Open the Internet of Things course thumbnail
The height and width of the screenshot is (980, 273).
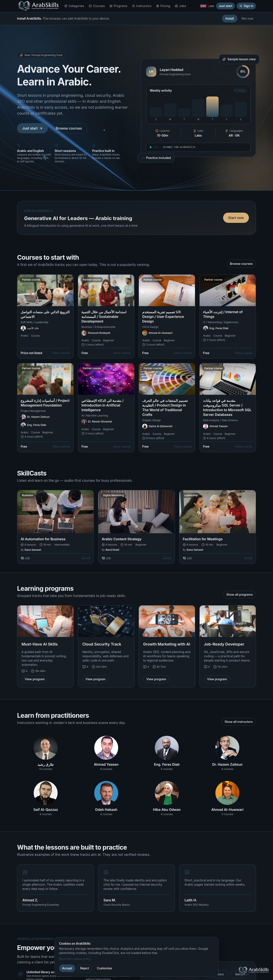(228, 290)
